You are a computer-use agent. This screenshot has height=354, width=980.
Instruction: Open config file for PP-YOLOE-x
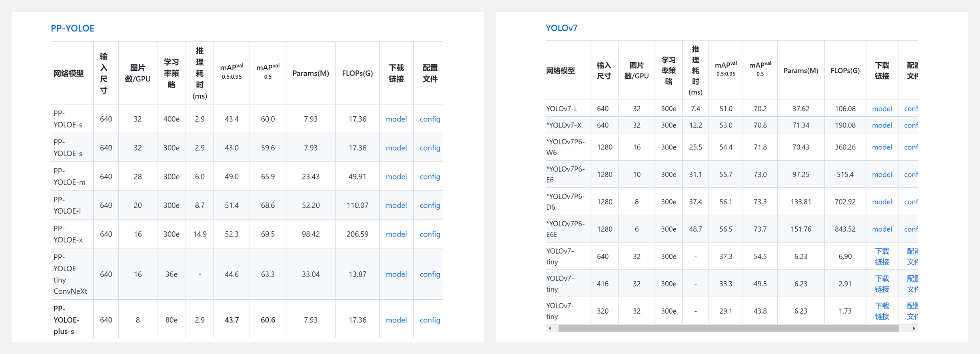430,234
